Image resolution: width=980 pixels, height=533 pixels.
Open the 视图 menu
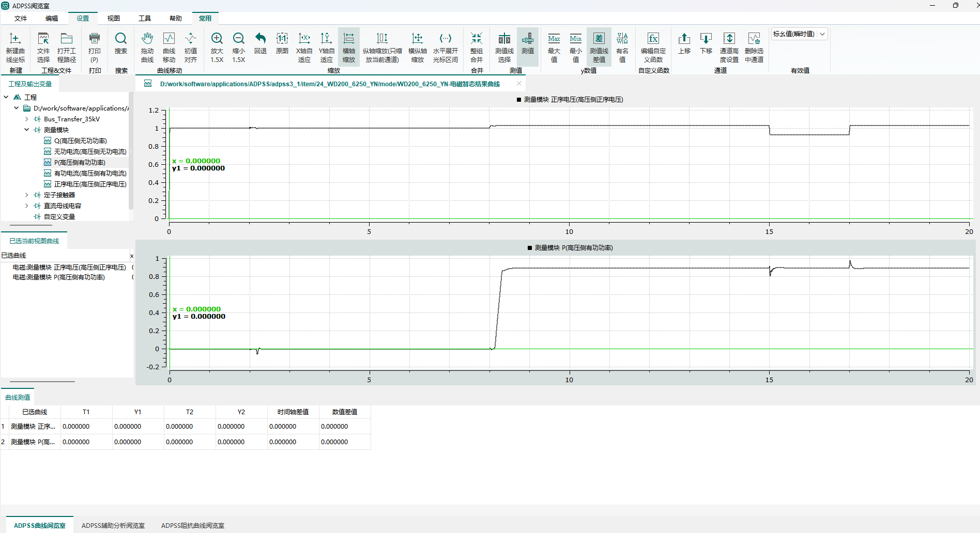pos(113,18)
